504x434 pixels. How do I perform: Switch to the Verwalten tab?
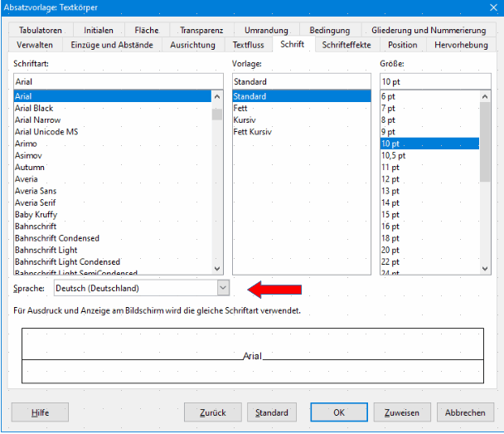click(x=35, y=45)
